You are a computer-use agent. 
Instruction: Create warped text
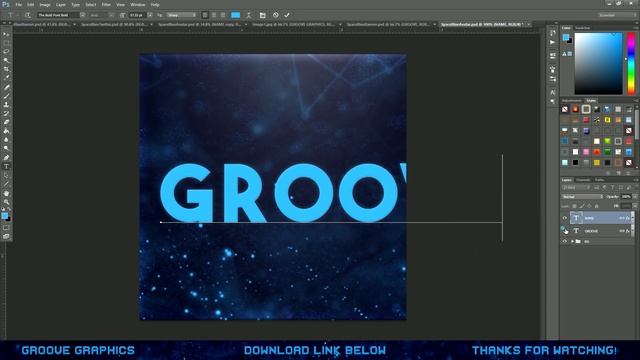pyautogui.click(x=249, y=15)
